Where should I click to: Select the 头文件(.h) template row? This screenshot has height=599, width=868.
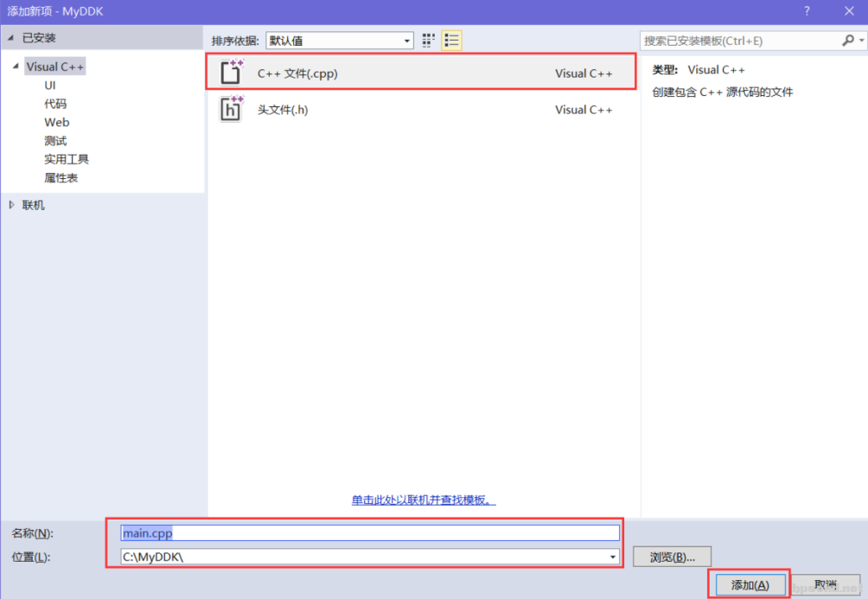421,109
